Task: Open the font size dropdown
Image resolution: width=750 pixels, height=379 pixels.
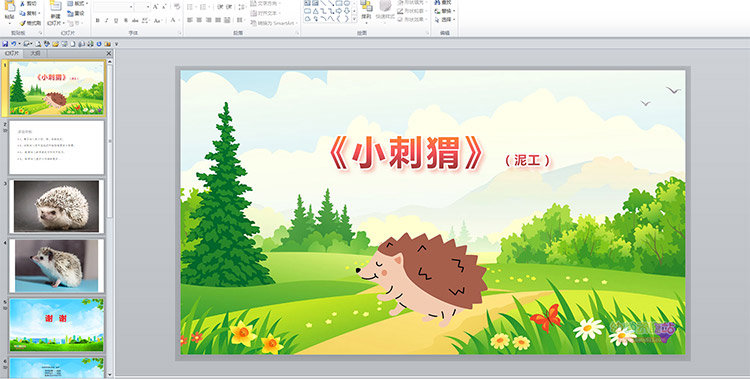Action: click(148, 7)
